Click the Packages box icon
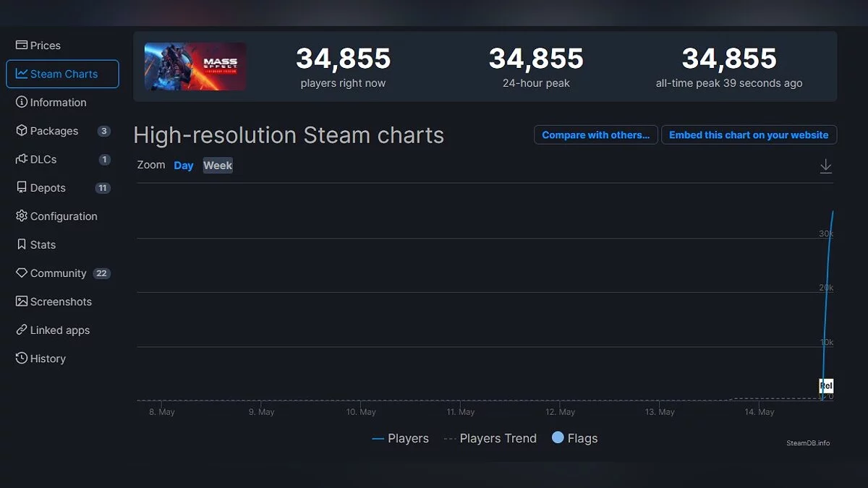This screenshot has height=488, width=868. click(22, 131)
